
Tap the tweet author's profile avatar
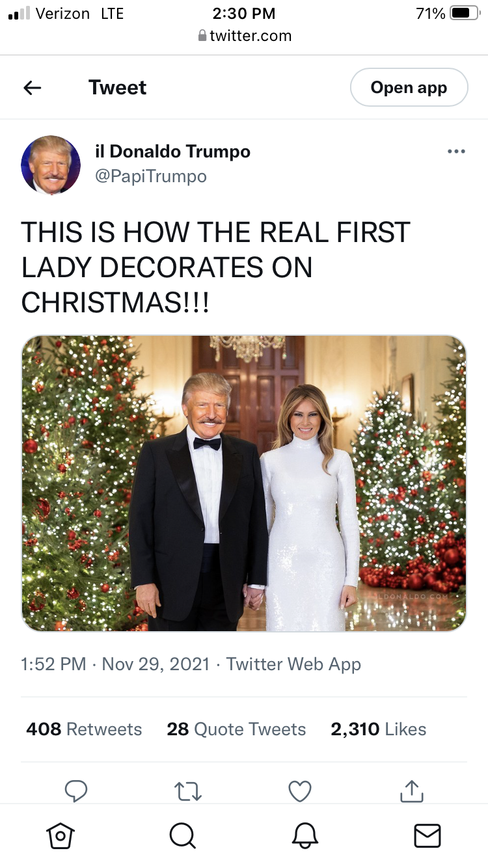51,165
